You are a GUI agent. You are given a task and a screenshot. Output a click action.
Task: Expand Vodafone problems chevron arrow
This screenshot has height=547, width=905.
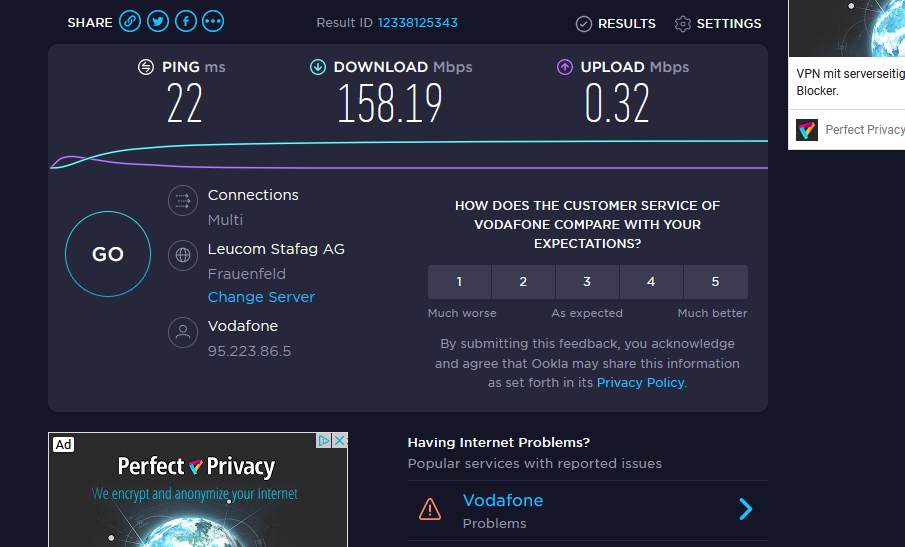tap(746, 509)
